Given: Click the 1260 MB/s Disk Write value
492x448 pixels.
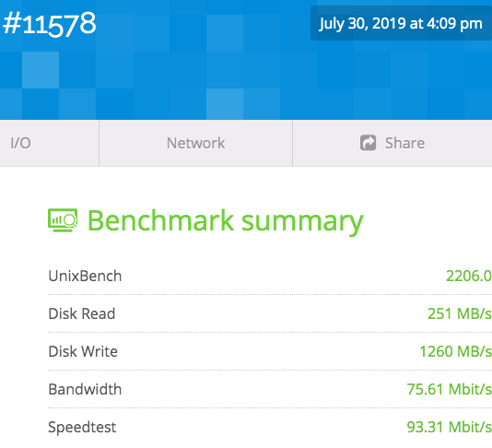Looking at the screenshot, I should tap(455, 351).
